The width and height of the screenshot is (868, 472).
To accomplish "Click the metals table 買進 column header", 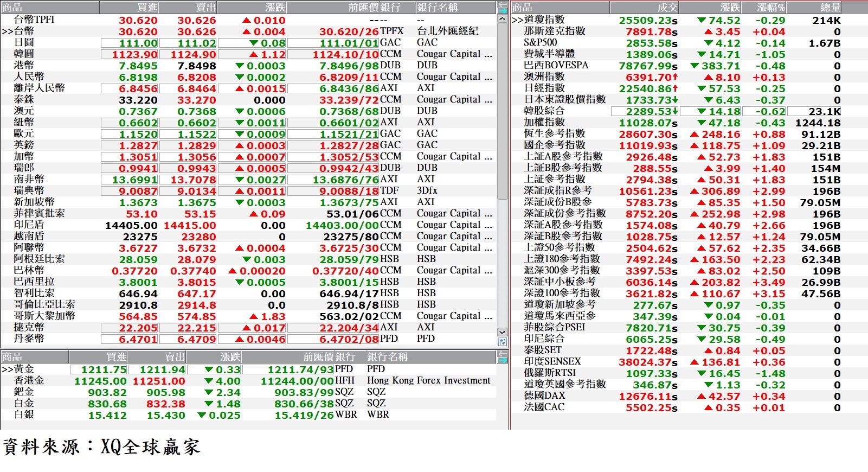I will pos(98,357).
